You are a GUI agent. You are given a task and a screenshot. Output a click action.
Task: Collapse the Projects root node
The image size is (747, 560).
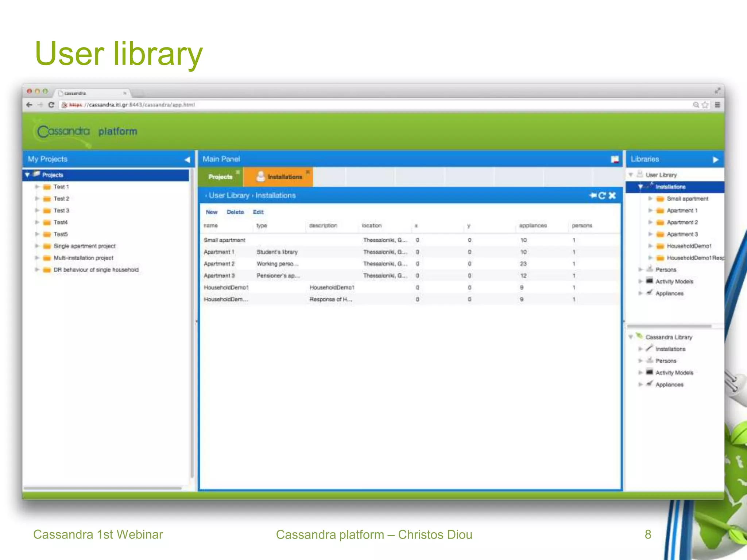[27, 175]
